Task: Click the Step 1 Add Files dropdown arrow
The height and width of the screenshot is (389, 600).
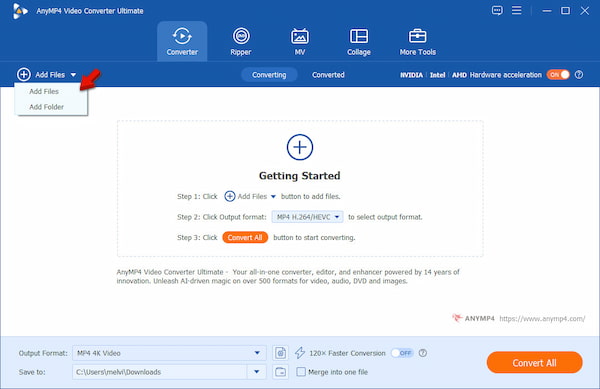Action: point(273,197)
